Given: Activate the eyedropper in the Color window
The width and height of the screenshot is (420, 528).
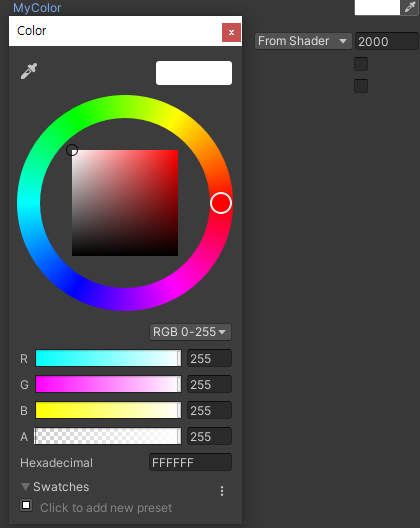Looking at the screenshot, I should pos(29,71).
